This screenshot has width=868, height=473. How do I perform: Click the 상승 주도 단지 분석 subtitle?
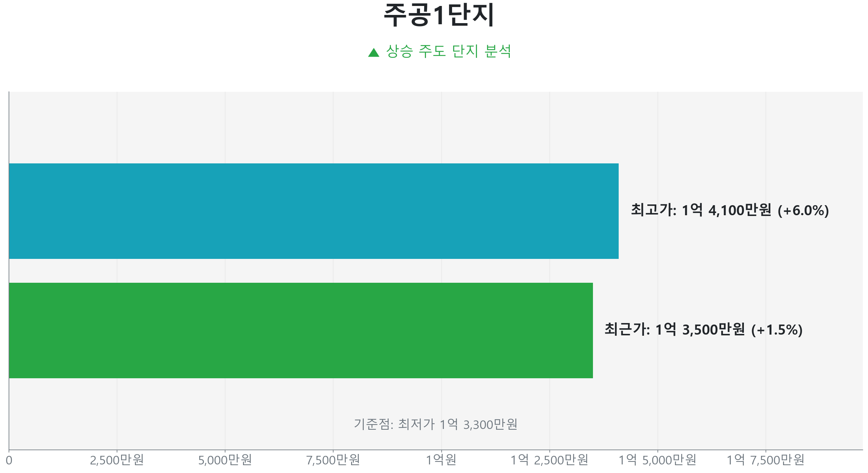[x=448, y=51]
